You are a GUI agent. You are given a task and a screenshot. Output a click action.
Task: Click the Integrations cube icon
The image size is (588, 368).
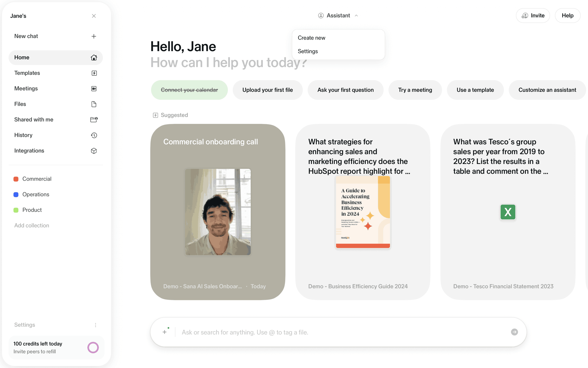click(x=94, y=151)
